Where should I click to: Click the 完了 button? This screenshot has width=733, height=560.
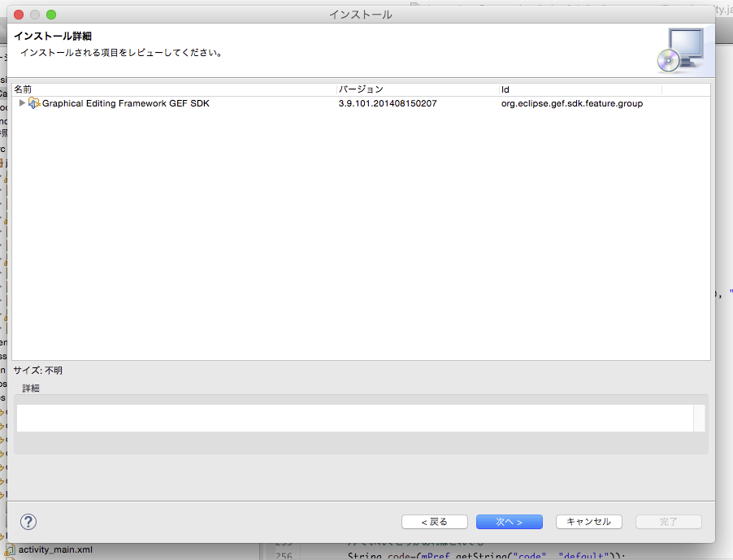[x=668, y=521]
